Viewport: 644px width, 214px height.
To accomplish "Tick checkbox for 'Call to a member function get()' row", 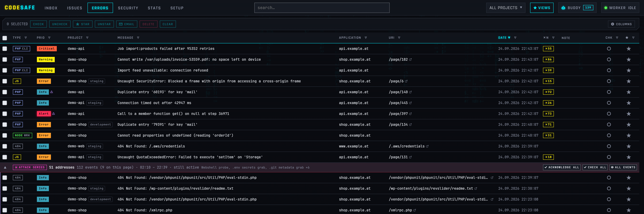I will point(5,114).
